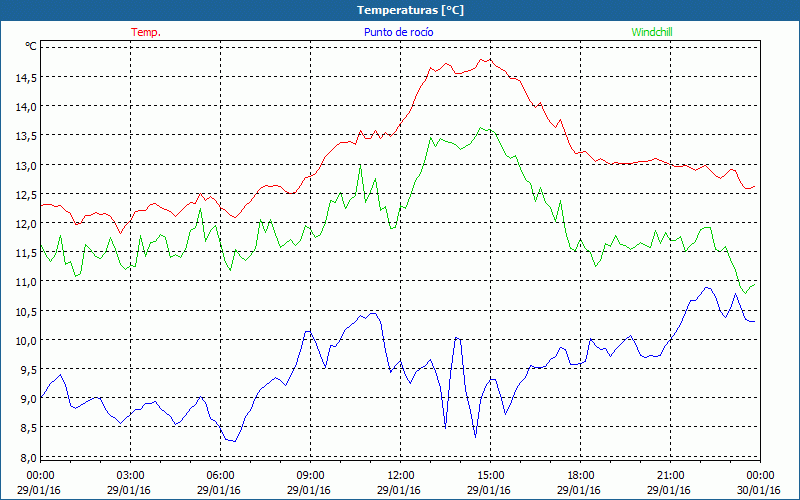The width and height of the screenshot is (800, 500).
Task: Click the 8,5 y-axis value
Action: click(x=29, y=428)
